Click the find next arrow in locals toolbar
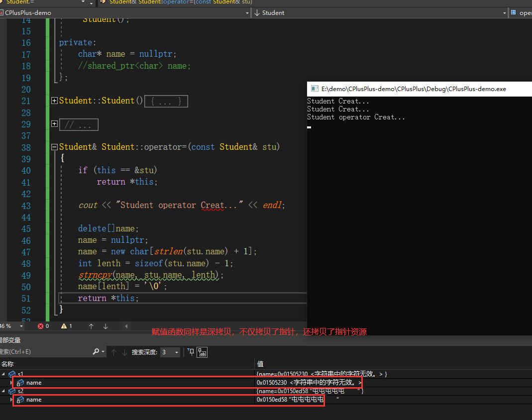The image size is (532, 420). tap(124, 352)
